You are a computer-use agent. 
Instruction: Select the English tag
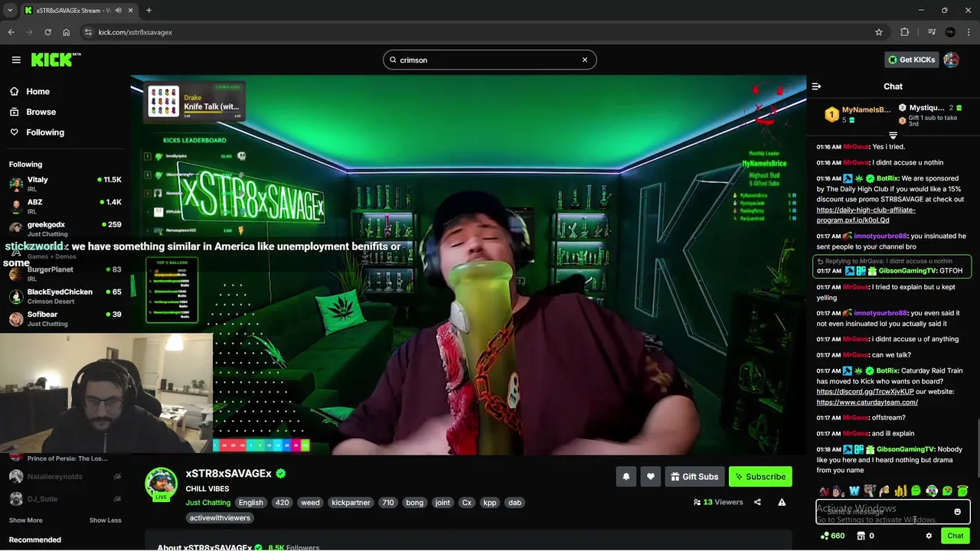click(250, 503)
